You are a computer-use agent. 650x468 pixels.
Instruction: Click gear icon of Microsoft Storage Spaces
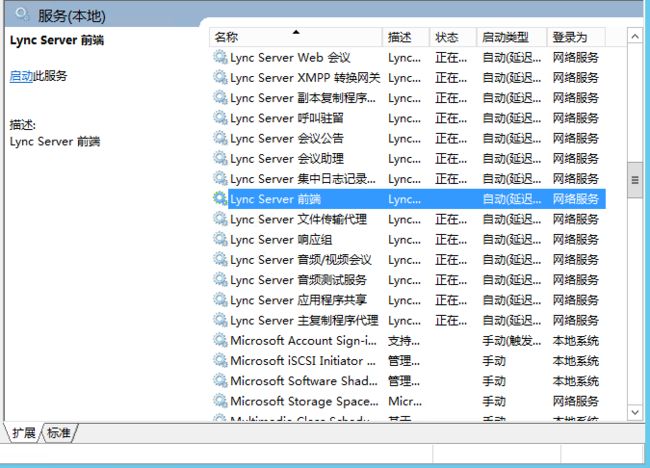pos(220,401)
